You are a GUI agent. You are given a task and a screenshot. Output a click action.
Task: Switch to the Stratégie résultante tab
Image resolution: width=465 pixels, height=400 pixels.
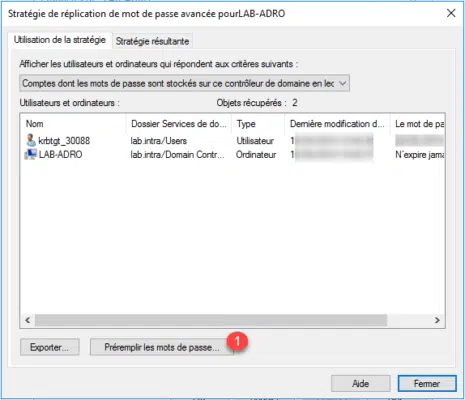coord(152,41)
